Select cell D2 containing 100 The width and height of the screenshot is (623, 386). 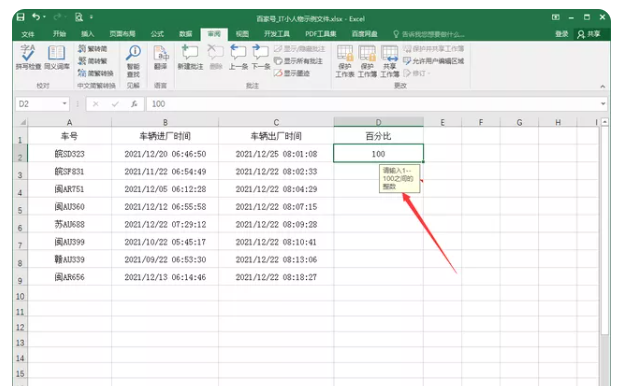pyautogui.click(x=378, y=154)
